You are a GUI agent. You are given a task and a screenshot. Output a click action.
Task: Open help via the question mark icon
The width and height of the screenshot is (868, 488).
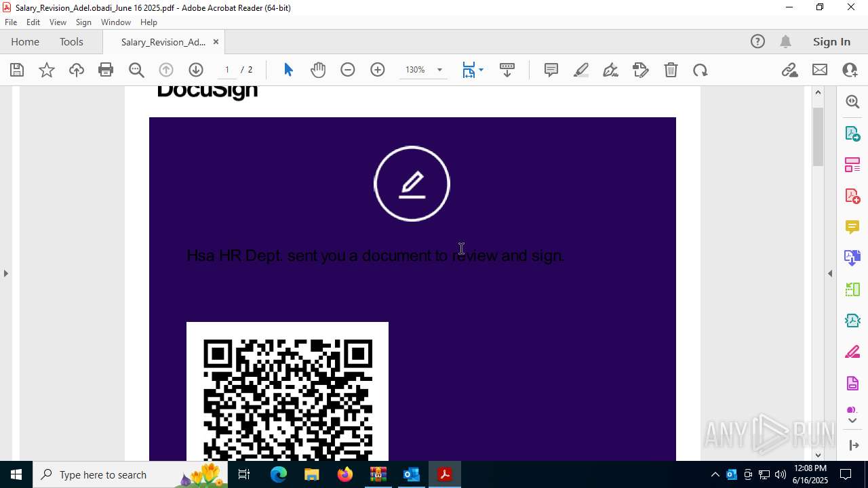[x=757, y=41]
